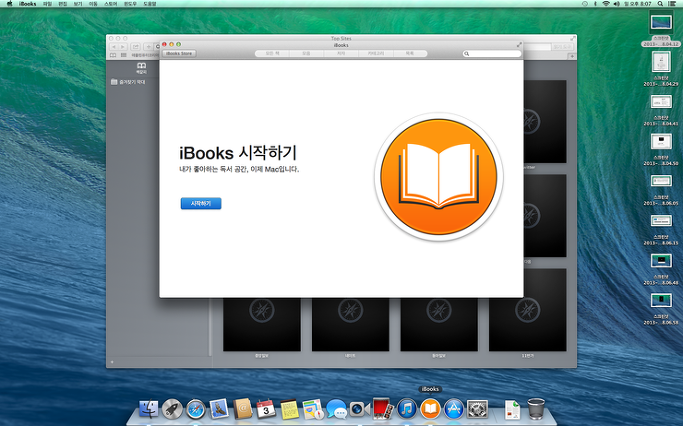683x426 pixels.
Task: Open the 보기 menu
Action: pyautogui.click(x=78, y=3)
